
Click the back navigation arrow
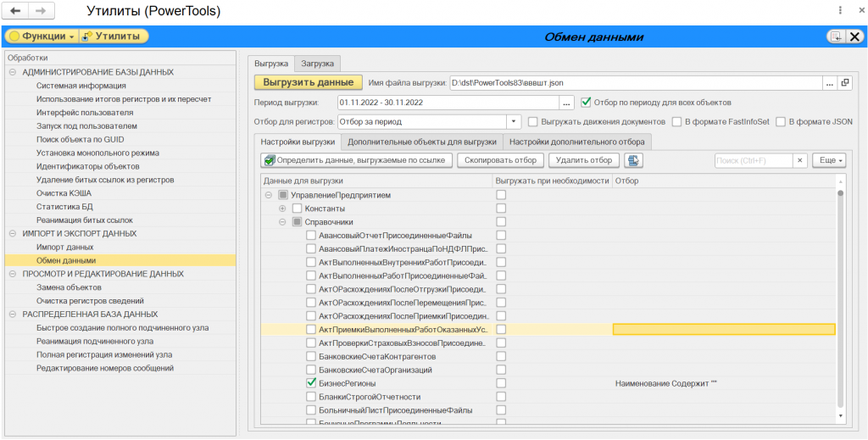[15, 11]
